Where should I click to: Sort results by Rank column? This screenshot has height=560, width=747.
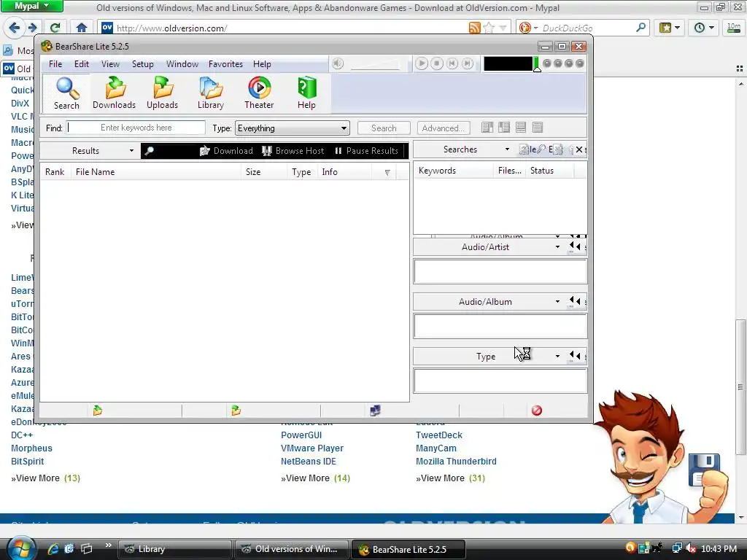coord(55,172)
